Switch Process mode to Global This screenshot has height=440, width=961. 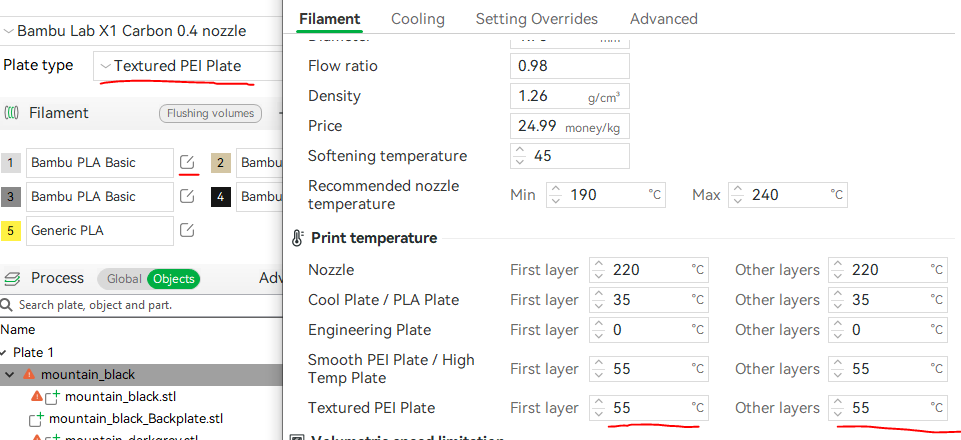[x=124, y=279]
